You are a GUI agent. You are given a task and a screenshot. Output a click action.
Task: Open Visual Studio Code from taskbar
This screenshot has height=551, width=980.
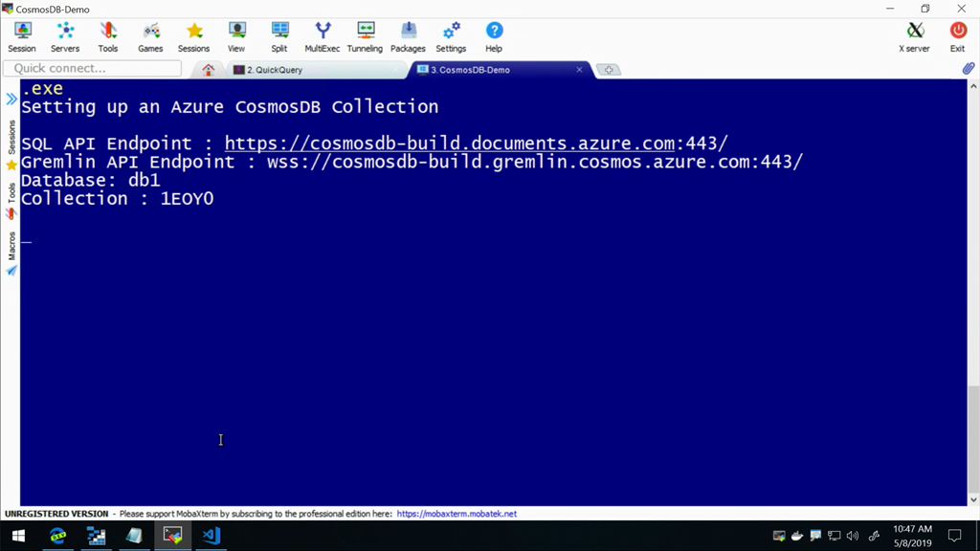(212, 536)
